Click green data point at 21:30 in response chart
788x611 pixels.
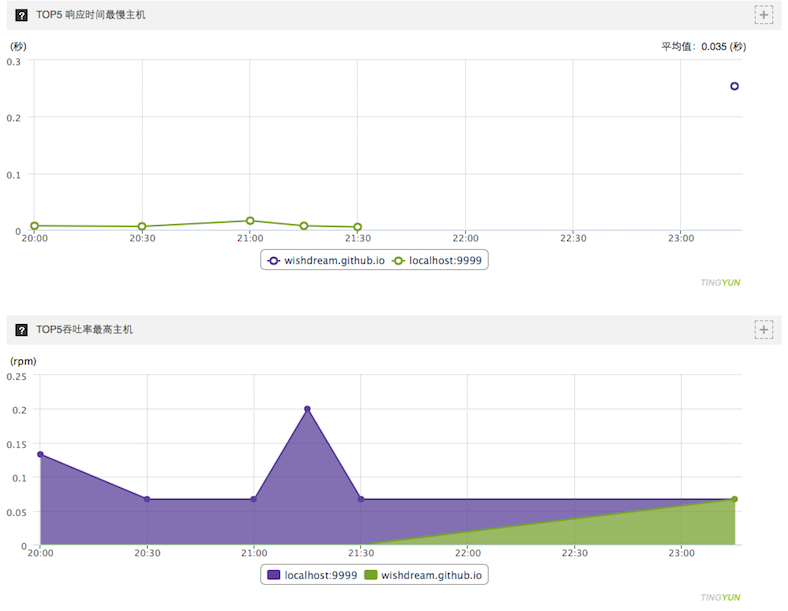coord(357,227)
